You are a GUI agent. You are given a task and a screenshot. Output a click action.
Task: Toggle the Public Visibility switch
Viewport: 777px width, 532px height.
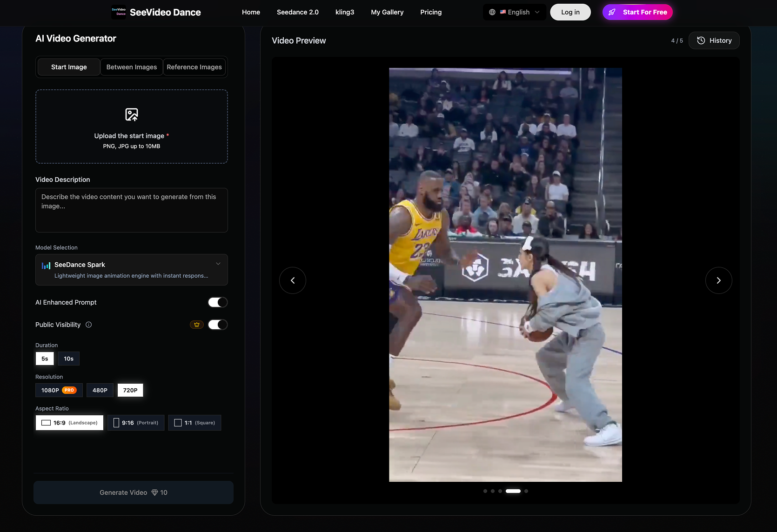(x=217, y=325)
